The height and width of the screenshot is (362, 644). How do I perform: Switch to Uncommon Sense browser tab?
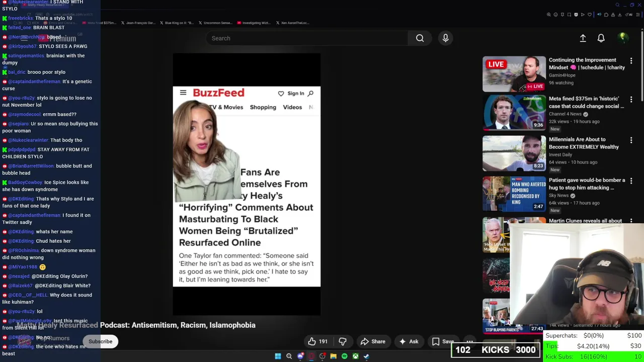click(x=215, y=23)
